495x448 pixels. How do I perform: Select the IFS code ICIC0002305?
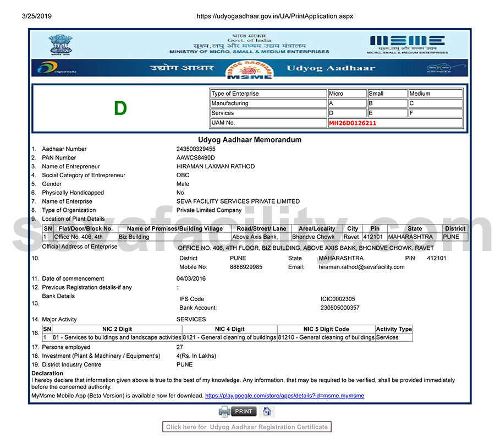[338, 299]
